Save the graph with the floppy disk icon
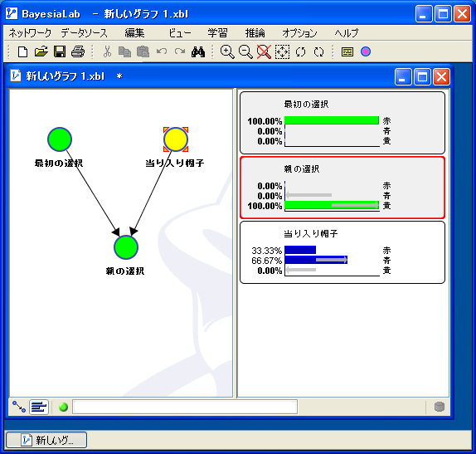The width and height of the screenshot is (476, 454). [x=60, y=51]
